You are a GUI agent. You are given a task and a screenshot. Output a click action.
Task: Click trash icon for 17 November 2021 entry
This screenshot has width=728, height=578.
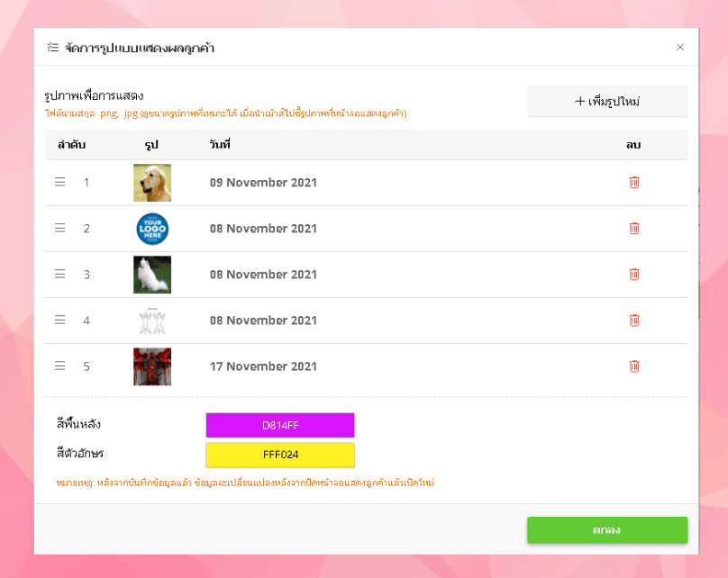(x=633, y=366)
